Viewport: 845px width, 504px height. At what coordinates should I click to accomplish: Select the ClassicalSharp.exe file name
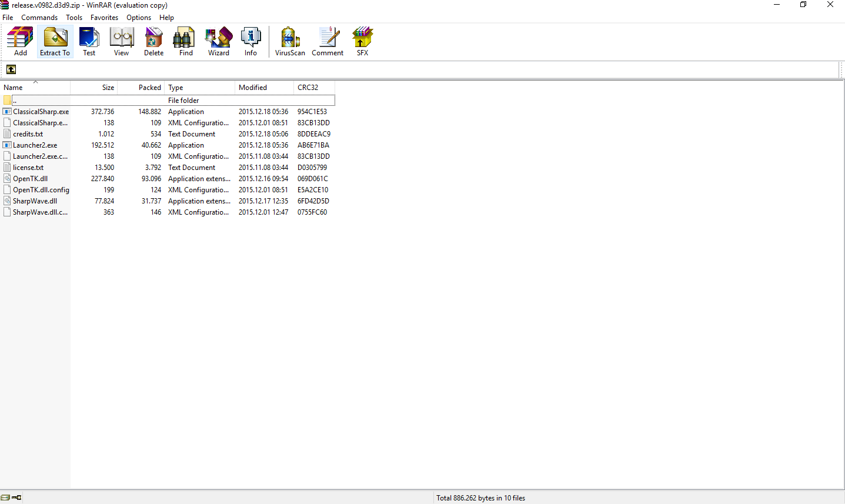(41, 112)
